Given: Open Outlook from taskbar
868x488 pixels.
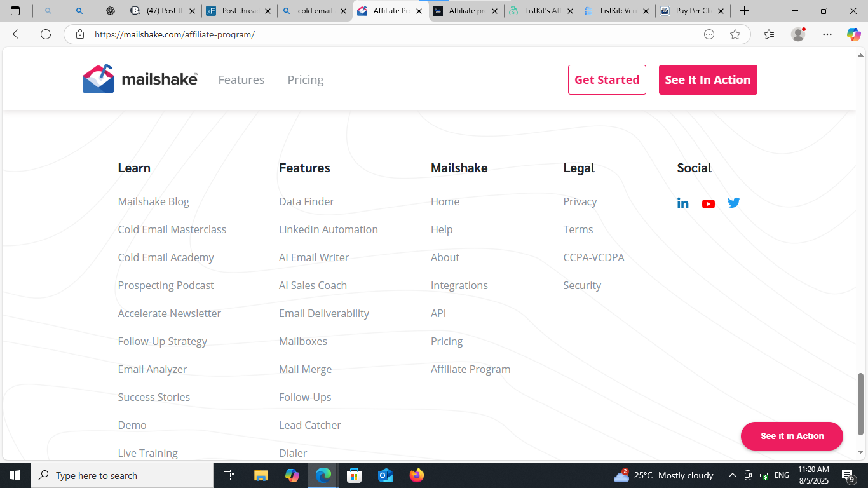Looking at the screenshot, I should (x=386, y=475).
